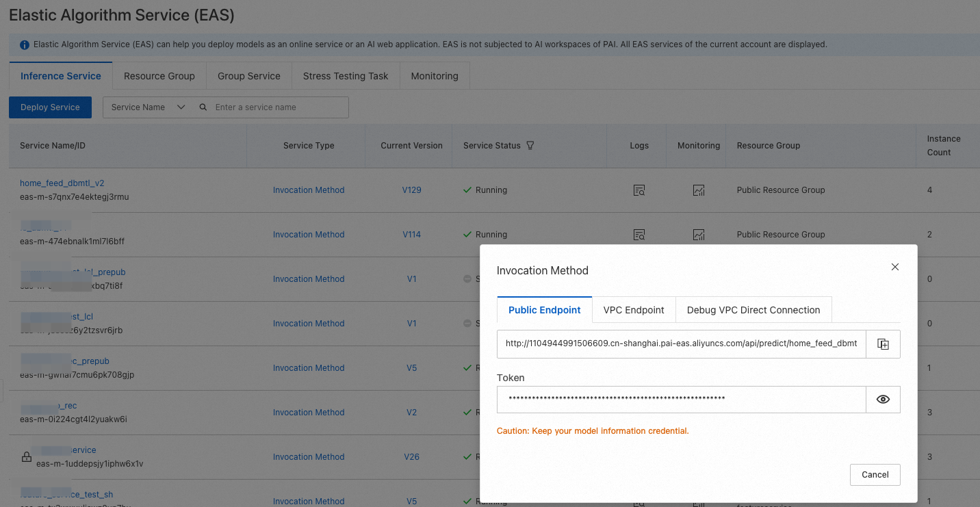Image resolution: width=980 pixels, height=507 pixels.
Task: Filter by Service Status funnel icon
Action: coord(530,146)
